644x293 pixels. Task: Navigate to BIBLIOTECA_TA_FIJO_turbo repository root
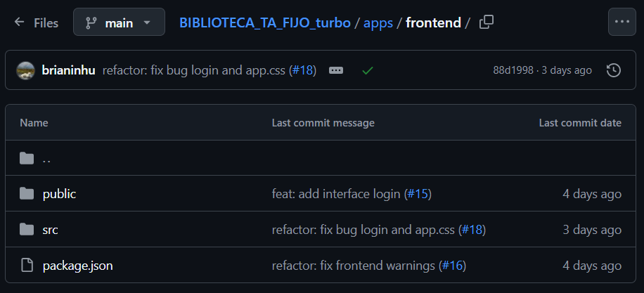pos(264,22)
